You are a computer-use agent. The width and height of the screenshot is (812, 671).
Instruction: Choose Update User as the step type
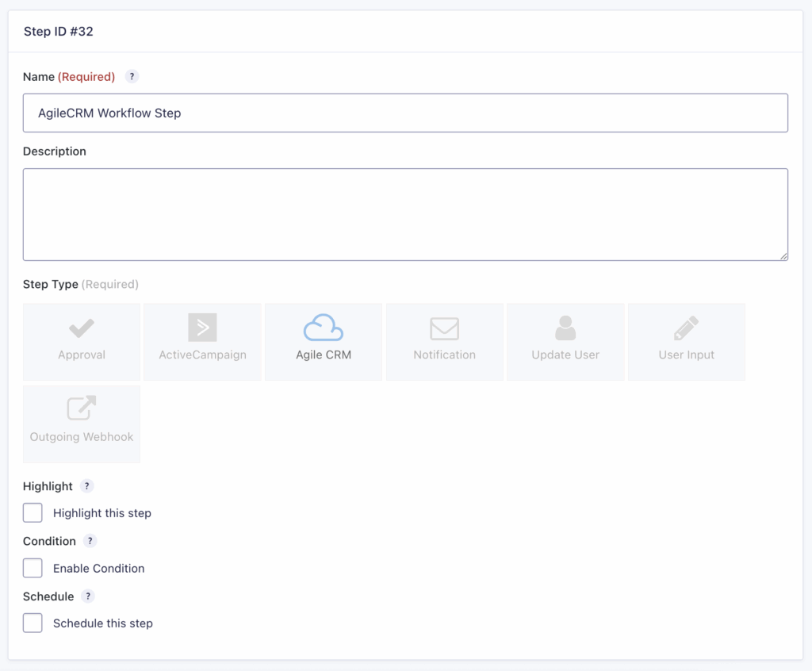(565, 341)
